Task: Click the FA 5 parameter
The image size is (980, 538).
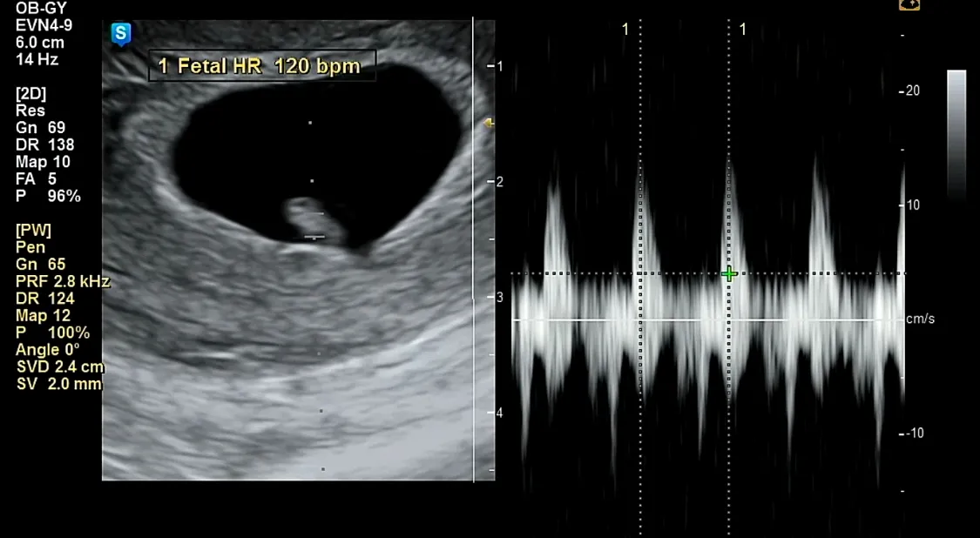Action: (x=37, y=179)
